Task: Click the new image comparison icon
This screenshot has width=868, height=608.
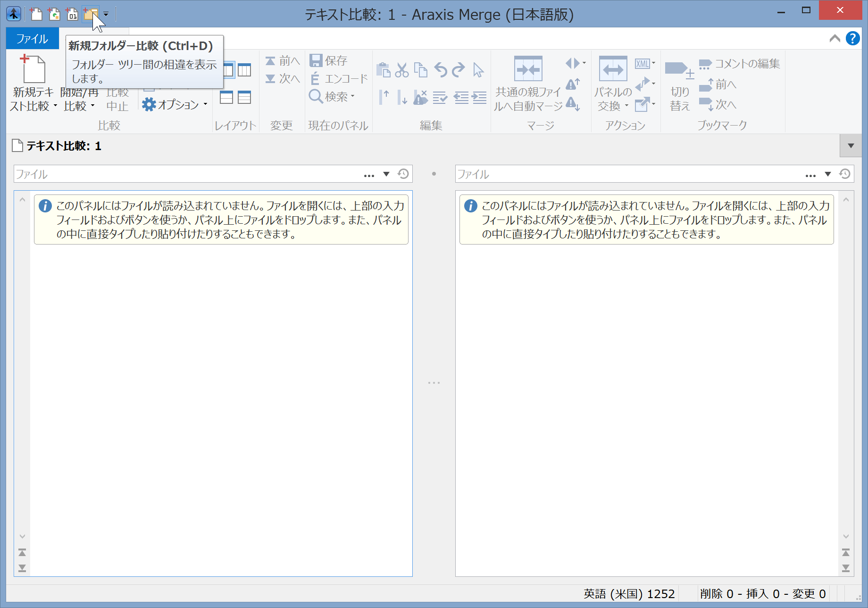Action: pos(54,14)
